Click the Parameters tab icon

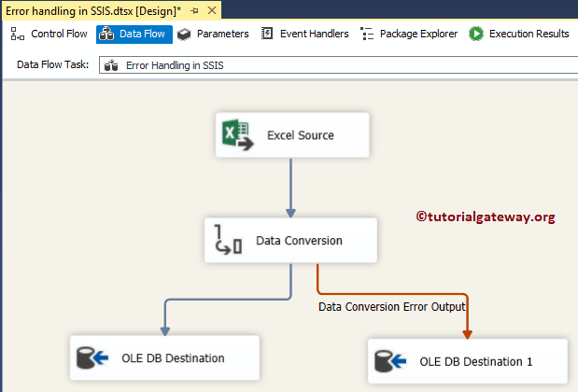pyautogui.click(x=185, y=34)
